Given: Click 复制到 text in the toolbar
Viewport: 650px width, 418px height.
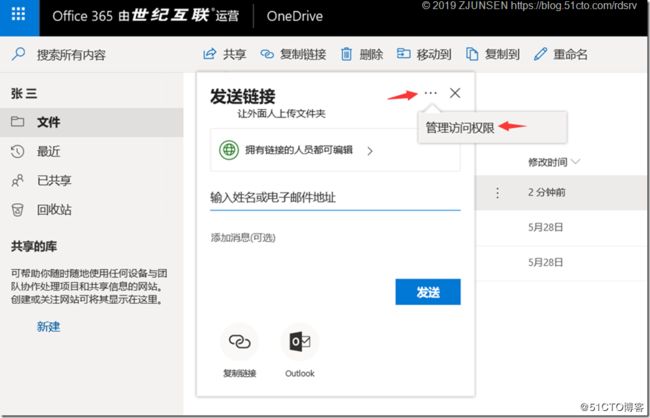Looking at the screenshot, I should [x=502, y=54].
